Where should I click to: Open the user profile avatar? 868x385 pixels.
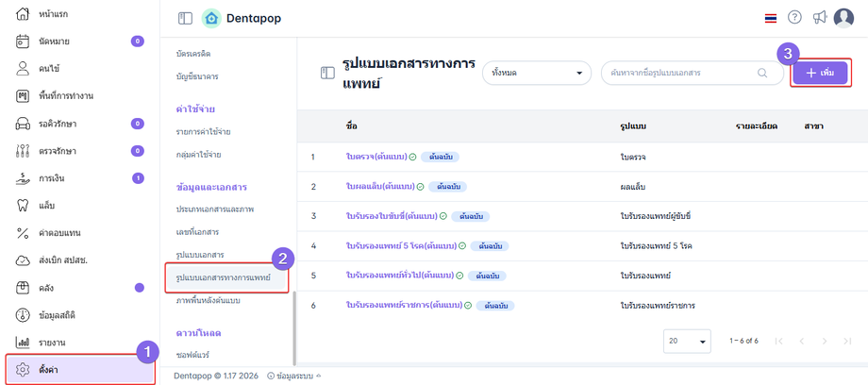(x=843, y=18)
